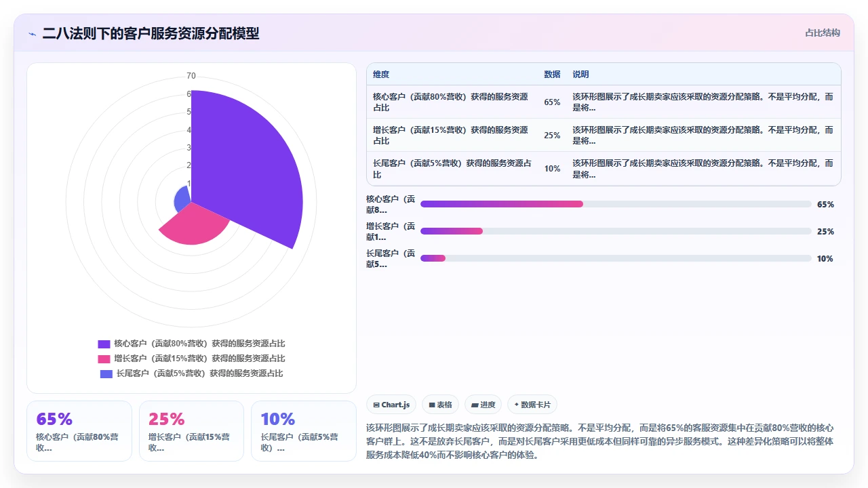This screenshot has width=868, height=488.
Task: Click the 长尾客户 10% progress bar
Action: point(616,258)
